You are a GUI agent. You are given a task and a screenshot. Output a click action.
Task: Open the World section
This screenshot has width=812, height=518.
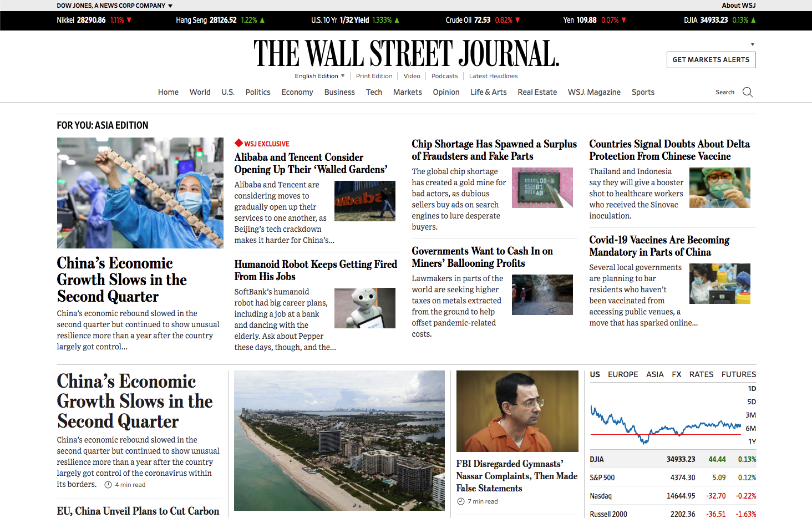coord(200,92)
